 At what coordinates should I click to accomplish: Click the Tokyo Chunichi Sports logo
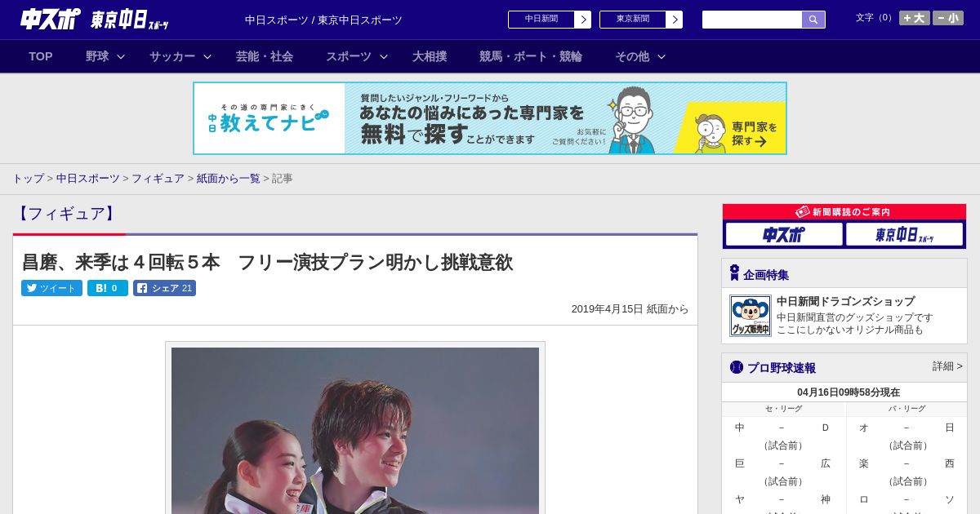129,20
